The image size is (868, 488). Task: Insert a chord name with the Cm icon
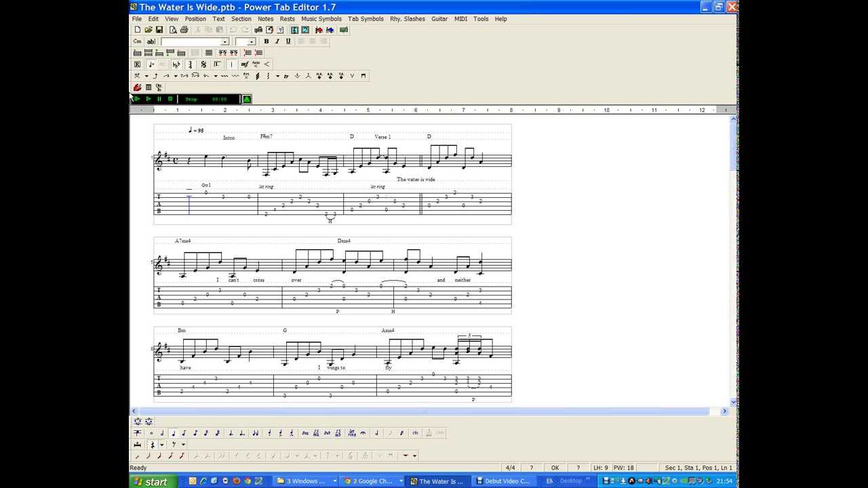(138, 41)
